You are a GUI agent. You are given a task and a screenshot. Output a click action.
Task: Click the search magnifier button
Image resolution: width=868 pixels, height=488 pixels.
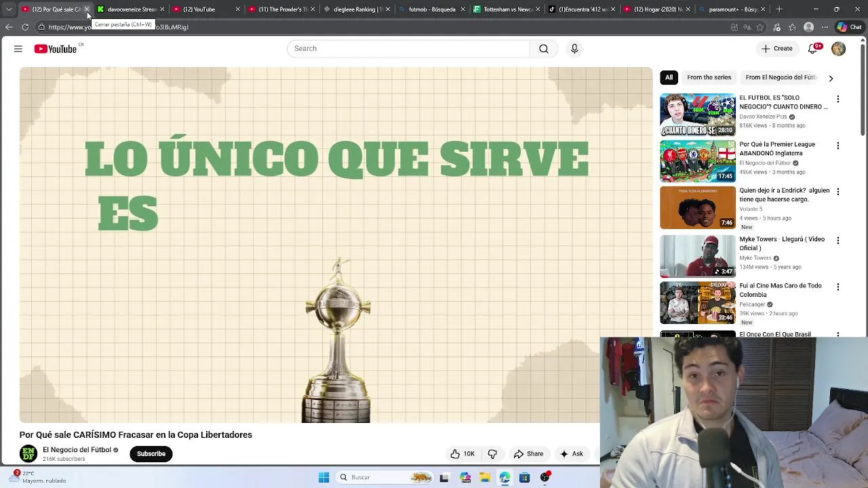(x=544, y=49)
